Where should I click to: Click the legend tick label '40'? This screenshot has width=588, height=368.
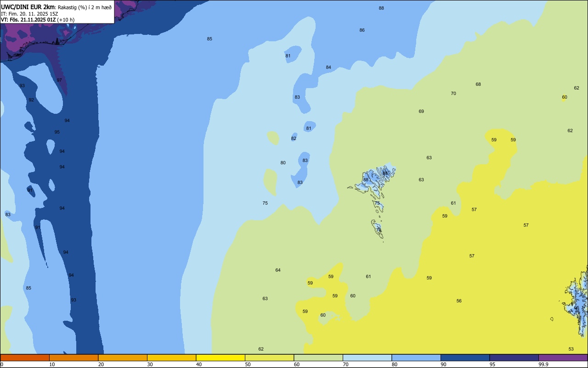click(x=199, y=364)
